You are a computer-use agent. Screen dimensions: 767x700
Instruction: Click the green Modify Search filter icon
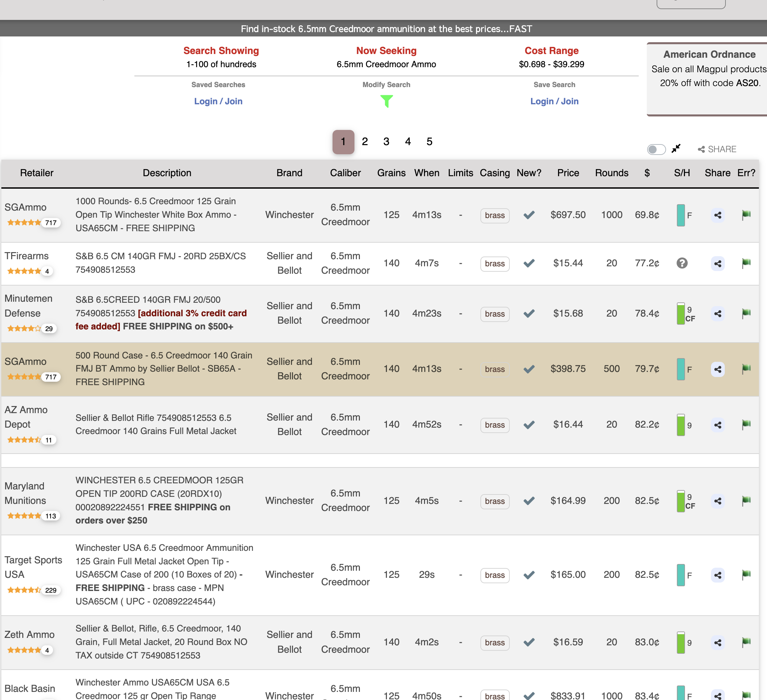[x=386, y=101]
